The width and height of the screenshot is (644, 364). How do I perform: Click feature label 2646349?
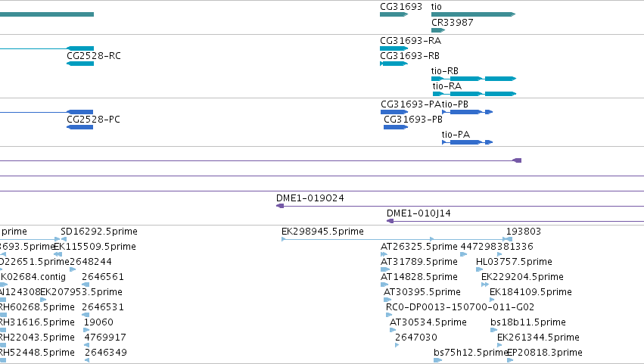coord(106,353)
